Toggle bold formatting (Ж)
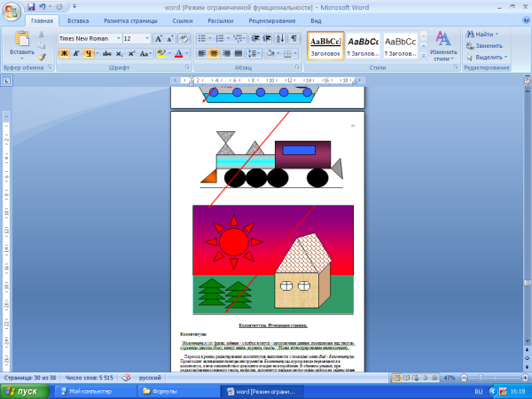The image size is (532, 399). [63, 53]
